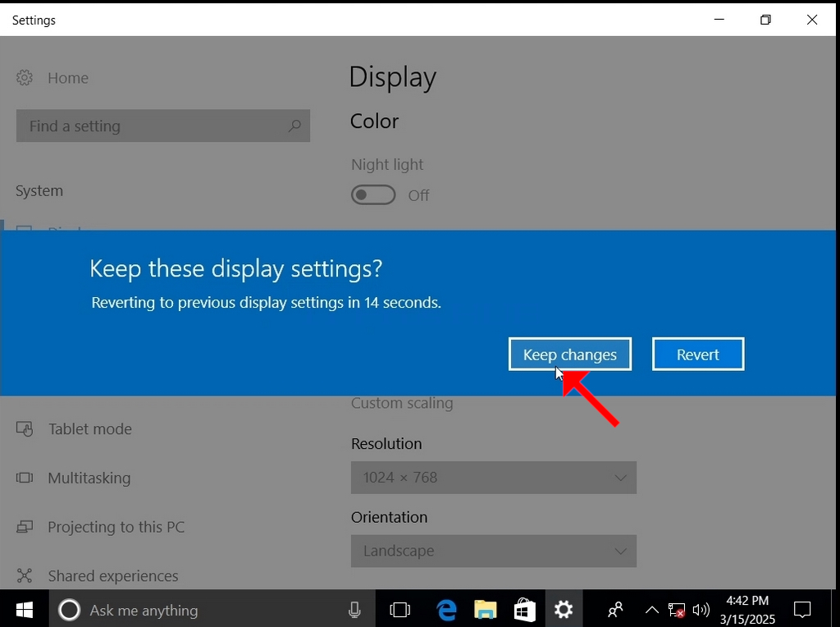The image size is (840, 627).
Task: Open the Action Center notification icon
Action: (802, 610)
